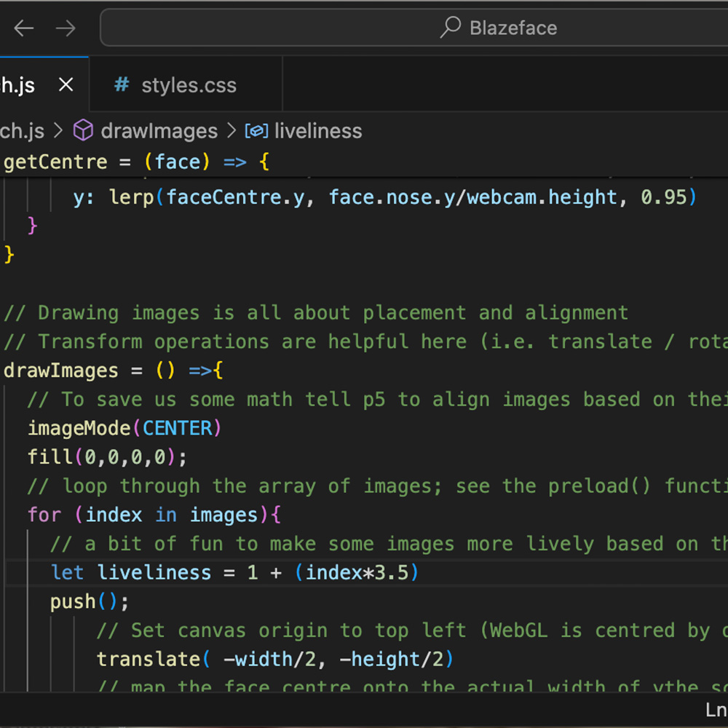
Task: Click the forward navigation arrow
Action: (66, 28)
